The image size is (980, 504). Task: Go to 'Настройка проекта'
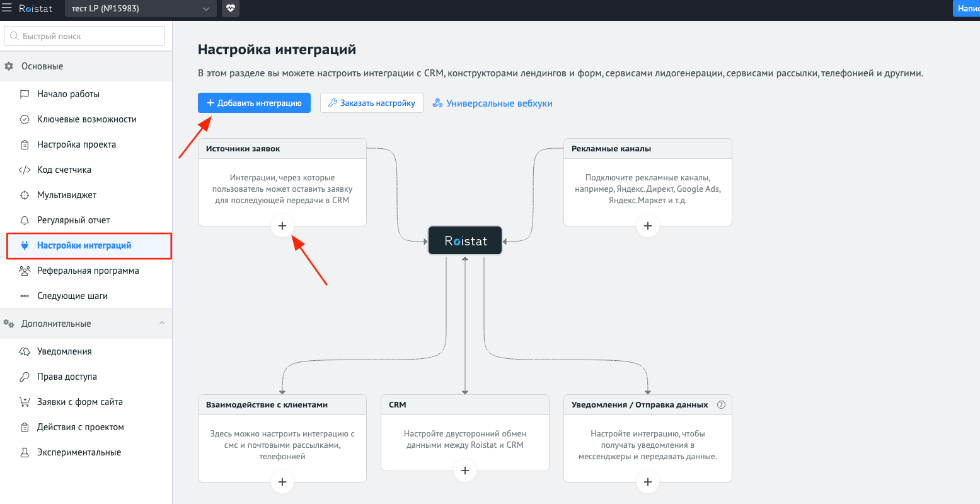86,144
